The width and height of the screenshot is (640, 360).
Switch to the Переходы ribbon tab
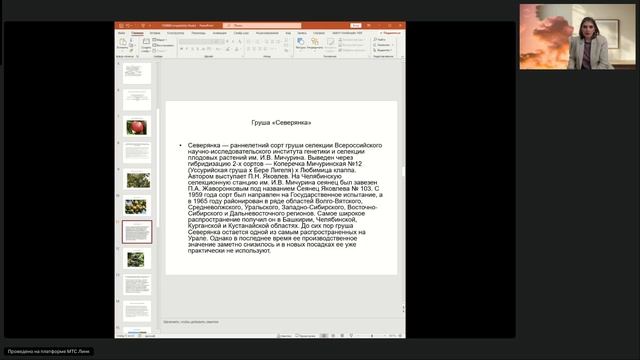point(198,33)
